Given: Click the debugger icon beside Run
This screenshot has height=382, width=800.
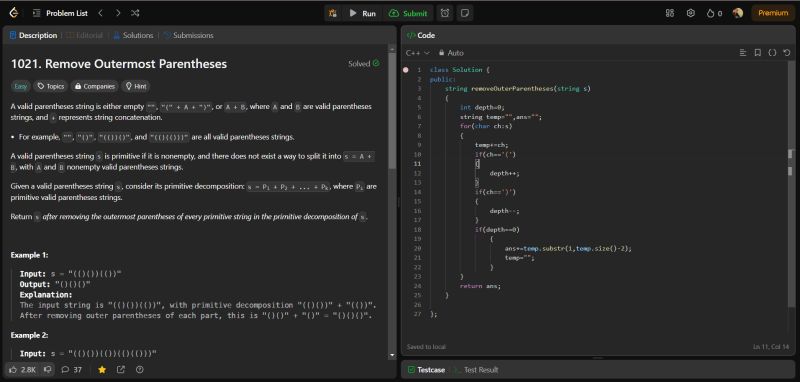Looking at the screenshot, I should [333, 13].
